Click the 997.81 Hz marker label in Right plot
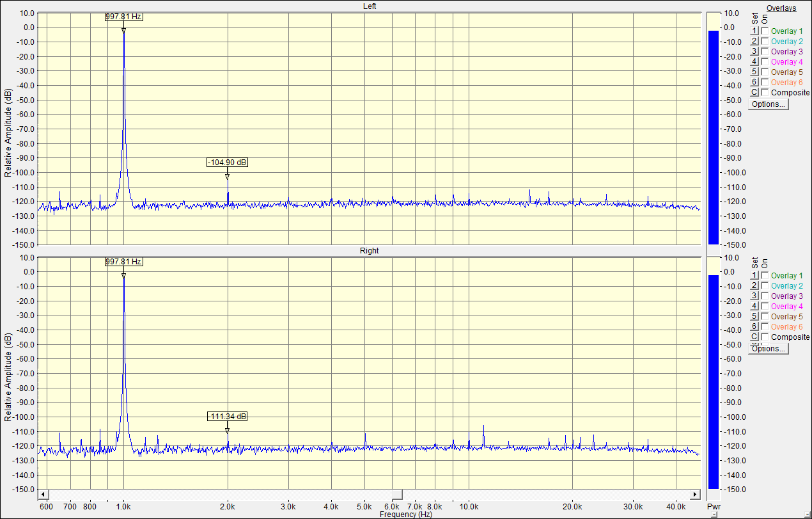This screenshot has width=812, height=519. [x=124, y=262]
